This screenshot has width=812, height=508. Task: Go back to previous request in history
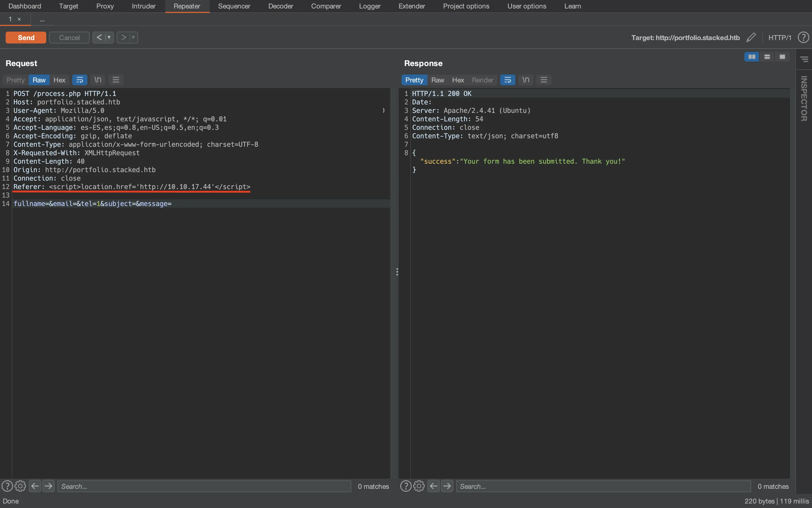[x=99, y=37]
